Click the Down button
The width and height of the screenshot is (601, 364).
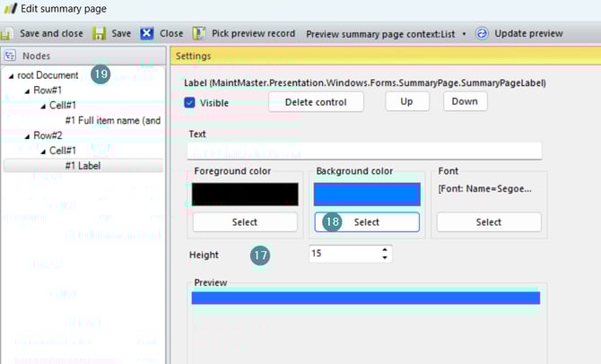coord(465,101)
